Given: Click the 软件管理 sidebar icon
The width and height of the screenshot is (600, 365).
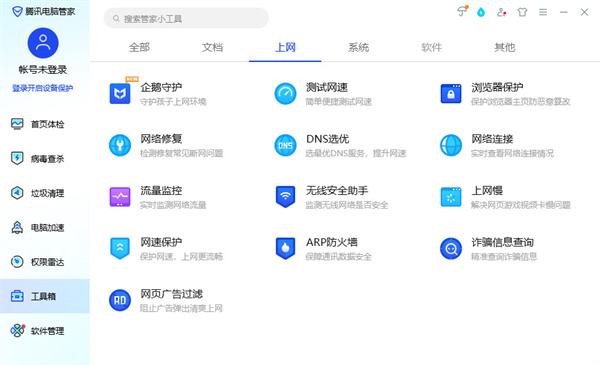Looking at the screenshot, I should pyautogui.click(x=17, y=330).
